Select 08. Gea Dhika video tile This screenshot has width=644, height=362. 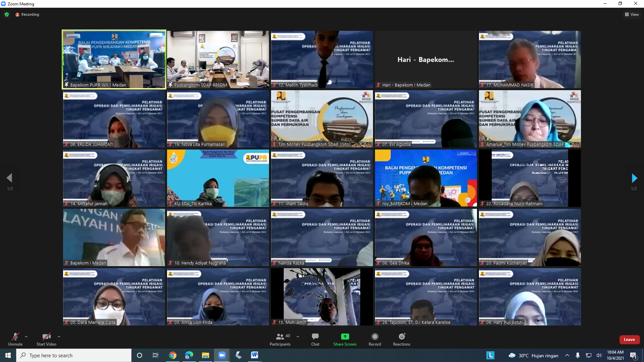click(x=426, y=237)
